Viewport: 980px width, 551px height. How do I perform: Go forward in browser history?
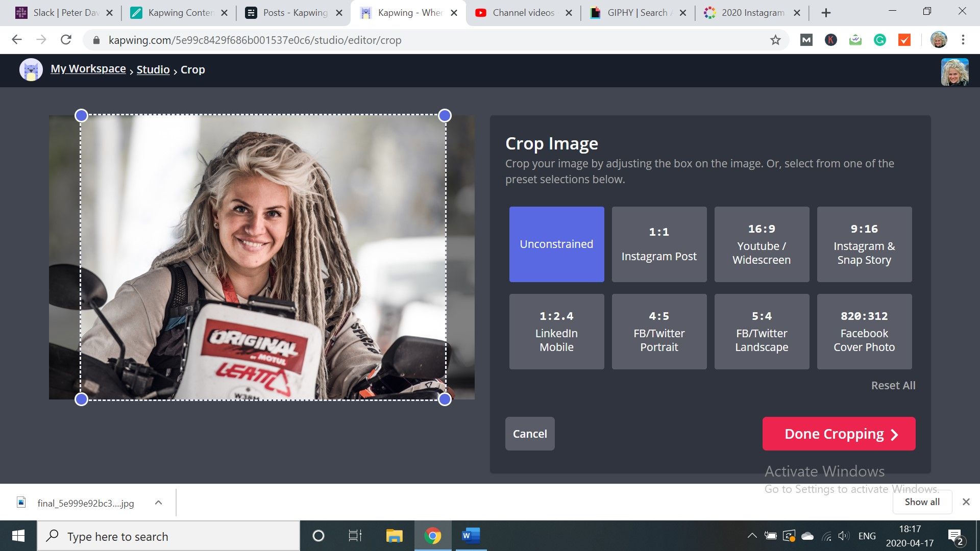(x=41, y=40)
